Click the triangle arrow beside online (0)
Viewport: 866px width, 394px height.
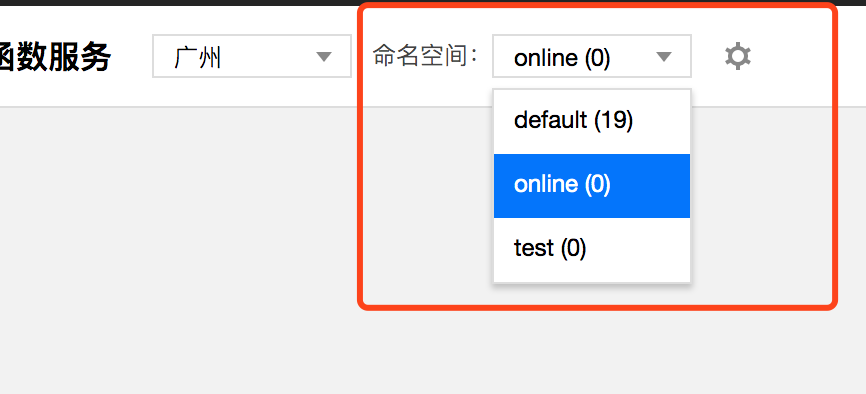click(663, 56)
